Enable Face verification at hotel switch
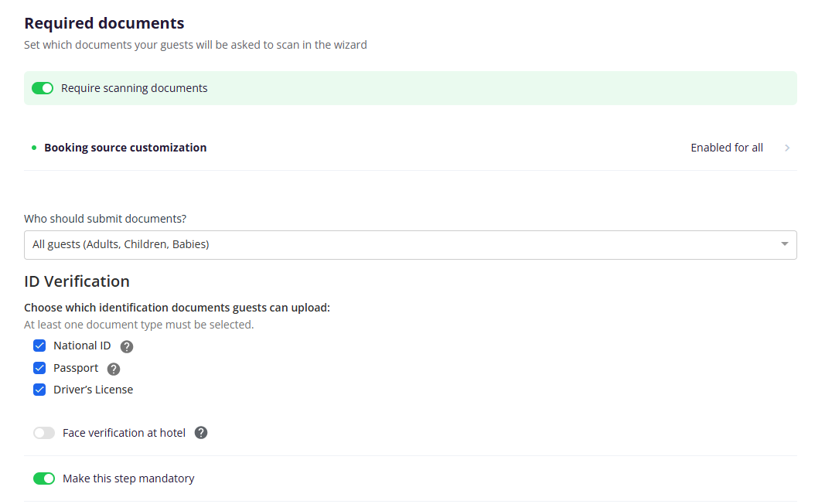 coord(44,433)
